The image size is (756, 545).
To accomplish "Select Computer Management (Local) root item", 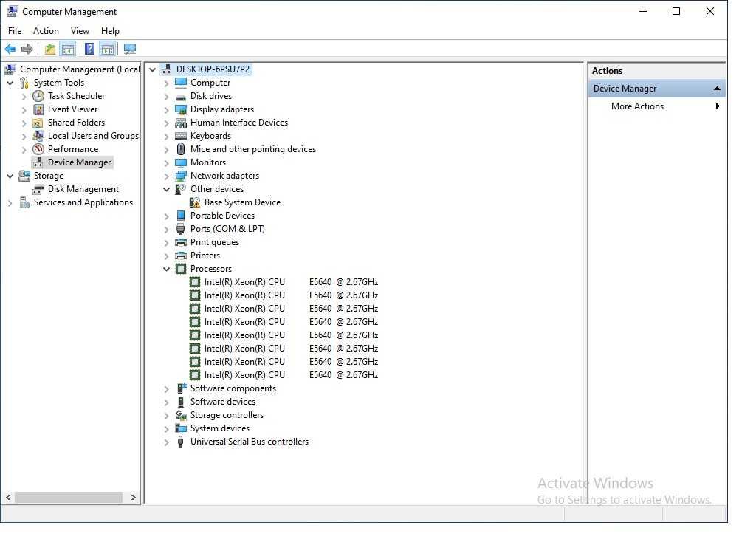I will coord(80,69).
